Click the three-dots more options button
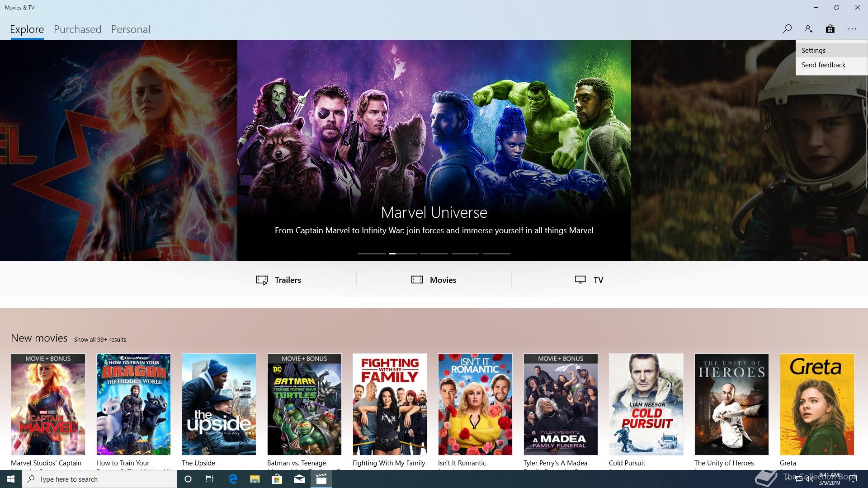This screenshot has width=868, height=488. click(852, 29)
